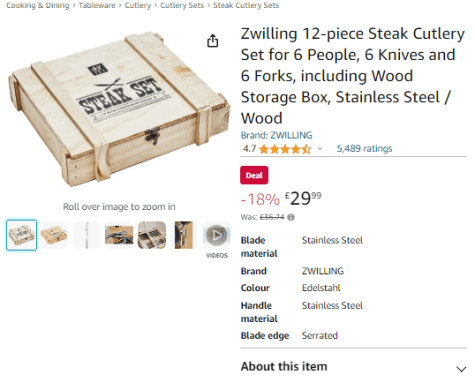Expand the About this item section
Image resolution: width=475 pixels, height=382 pixels.
(x=354, y=367)
